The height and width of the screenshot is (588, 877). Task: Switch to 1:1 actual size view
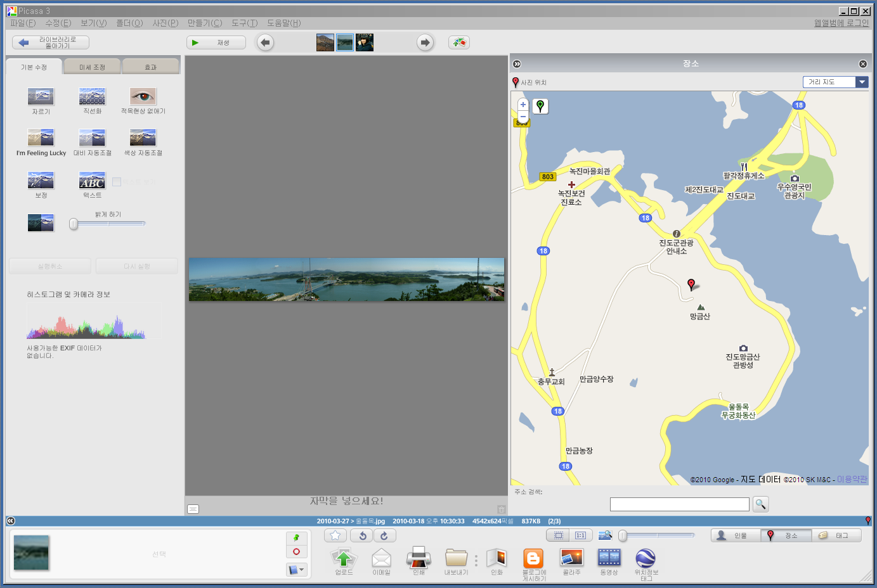[x=580, y=535]
